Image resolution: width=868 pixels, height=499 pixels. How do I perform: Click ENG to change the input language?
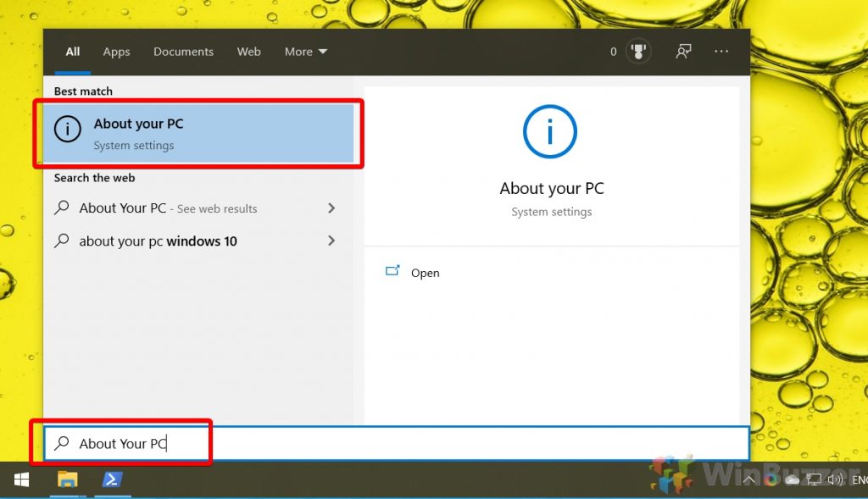(x=859, y=479)
